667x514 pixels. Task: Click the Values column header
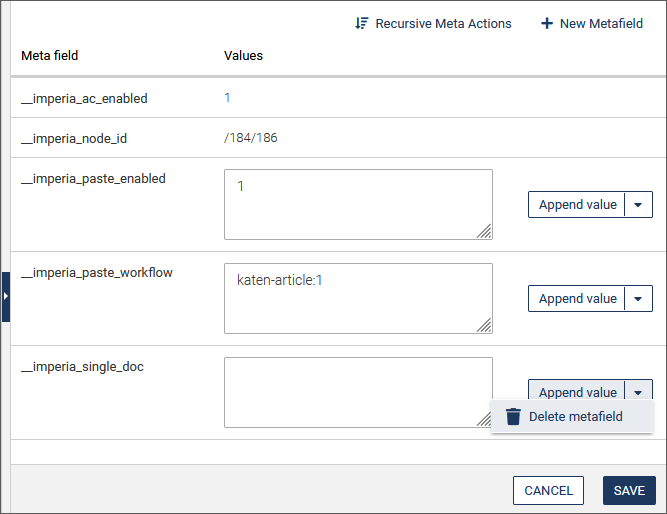coord(243,56)
